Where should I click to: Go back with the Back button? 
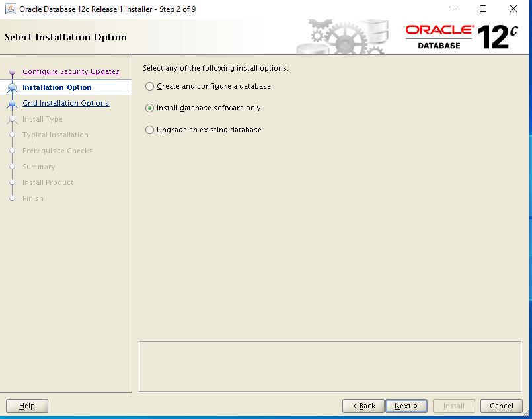click(363, 406)
